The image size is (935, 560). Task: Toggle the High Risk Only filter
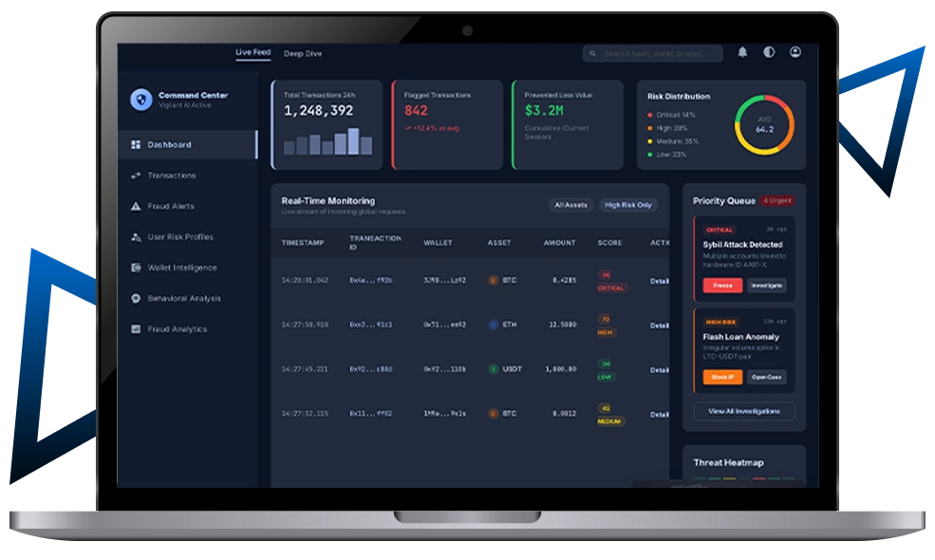pos(626,205)
